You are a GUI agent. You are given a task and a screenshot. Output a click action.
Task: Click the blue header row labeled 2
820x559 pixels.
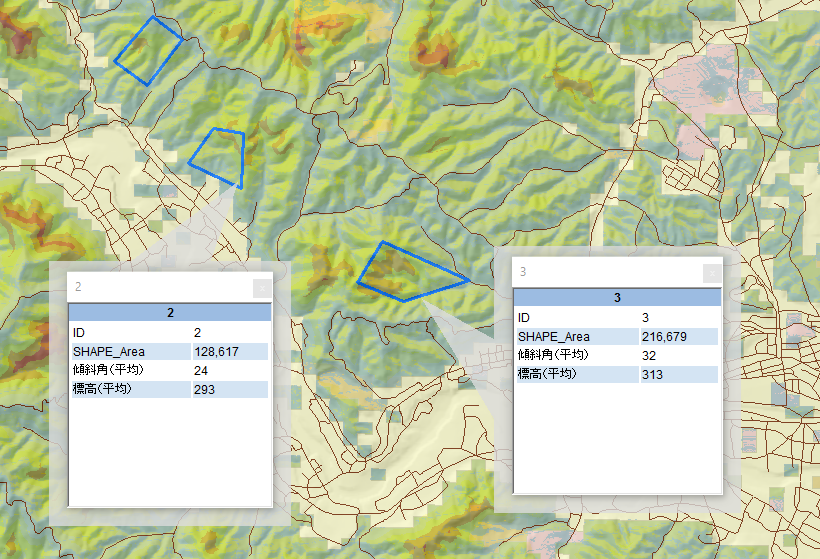point(170,313)
